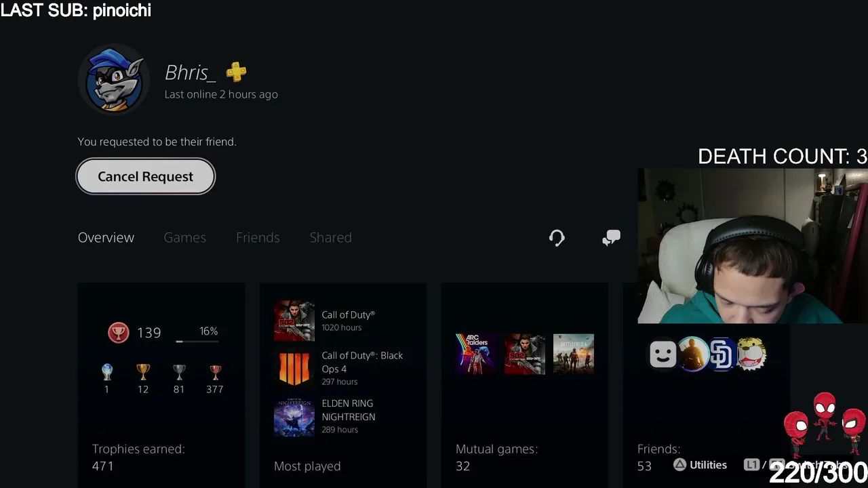Click the DEATH COUNT: 3 overlay text

click(783, 157)
